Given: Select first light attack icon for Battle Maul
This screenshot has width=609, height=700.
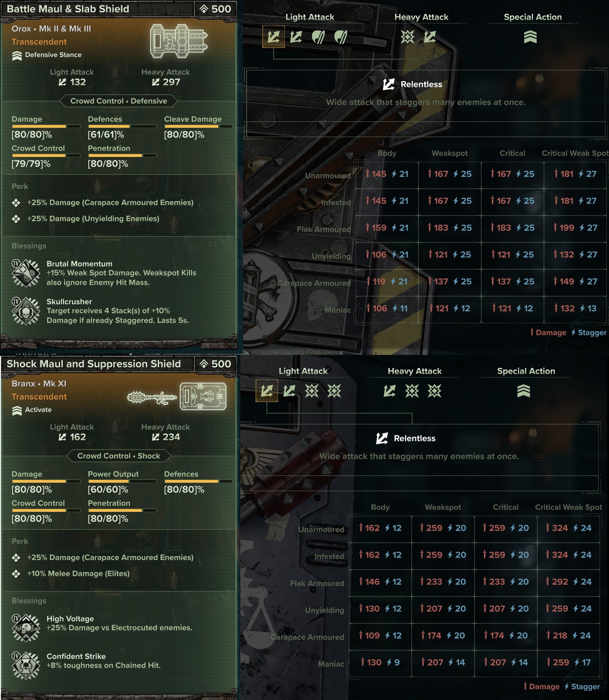Looking at the screenshot, I should (274, 37).
